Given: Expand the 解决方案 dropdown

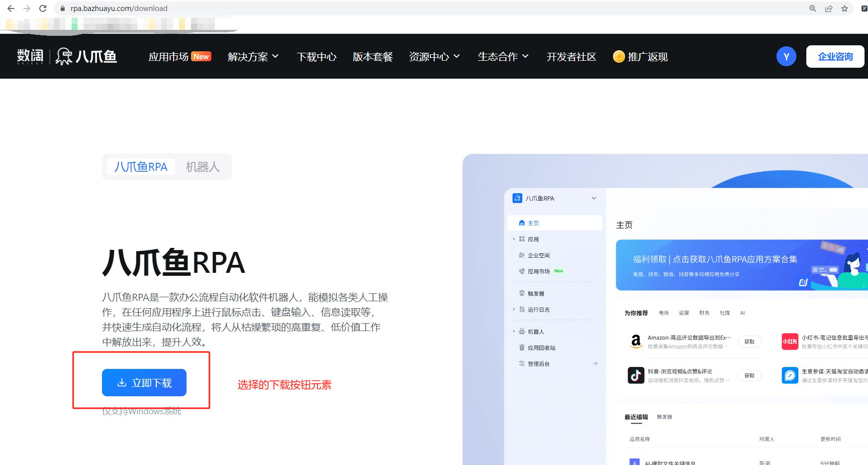Looking at the screenshot, I should tap(253, 57).
